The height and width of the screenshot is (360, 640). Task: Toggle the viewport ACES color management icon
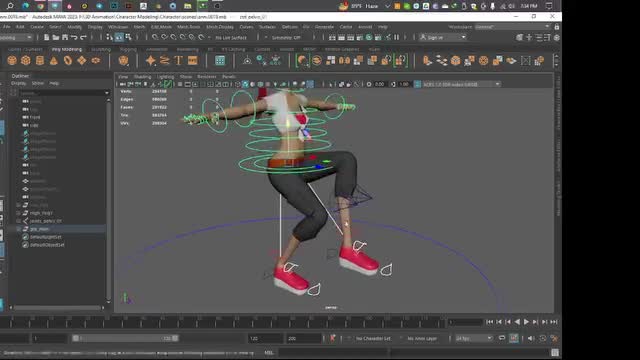pyautogui.click(x=417, y=84)
